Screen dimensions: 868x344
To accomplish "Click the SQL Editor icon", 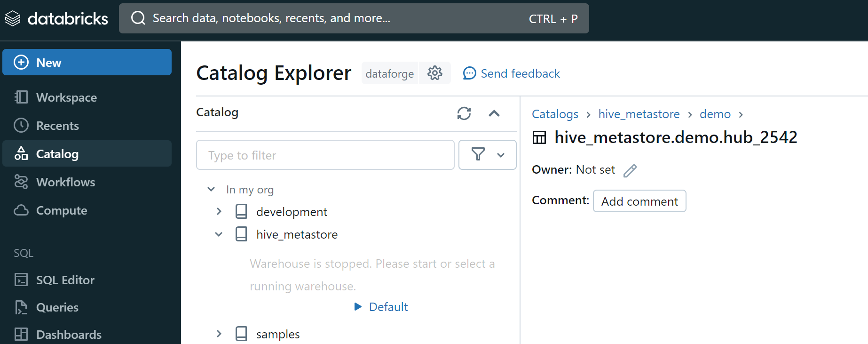I will [x=21, y=280].
